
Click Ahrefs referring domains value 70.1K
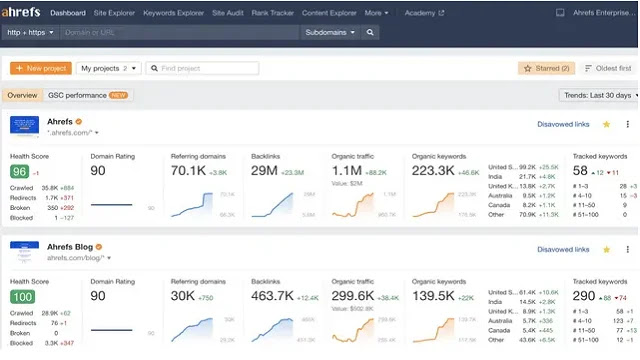click(188, 171)
